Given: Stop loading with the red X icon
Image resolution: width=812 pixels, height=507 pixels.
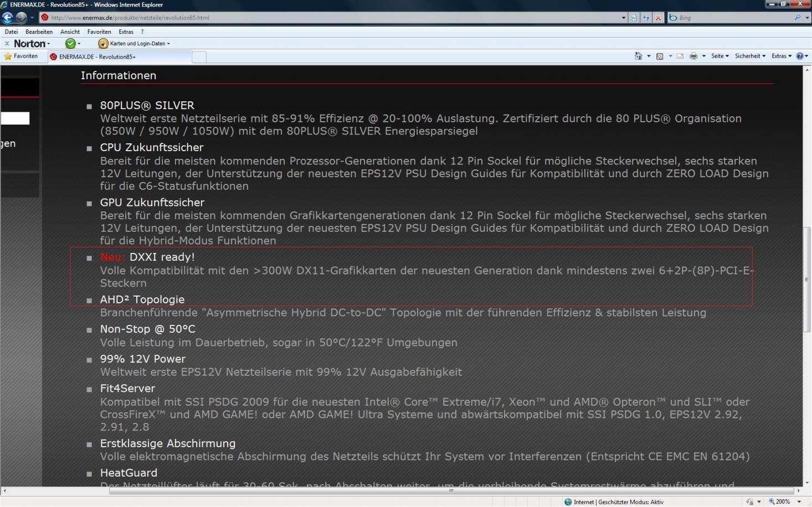Looking at the screenshot, I should click(x=658, y=18).
